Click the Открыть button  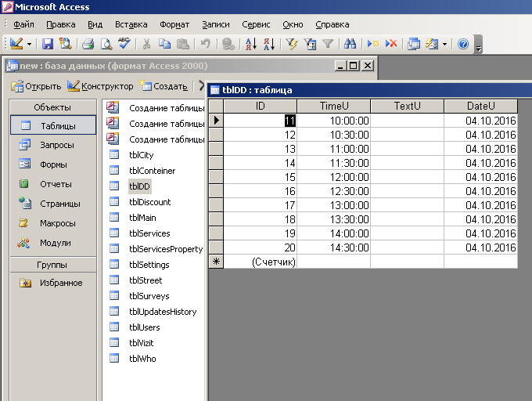pyautogui.click(x=36, y=86)
